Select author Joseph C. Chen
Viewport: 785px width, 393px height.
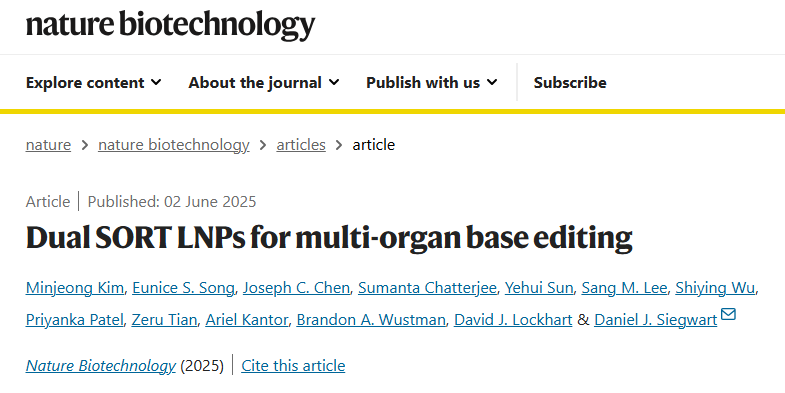pos(296,288)
